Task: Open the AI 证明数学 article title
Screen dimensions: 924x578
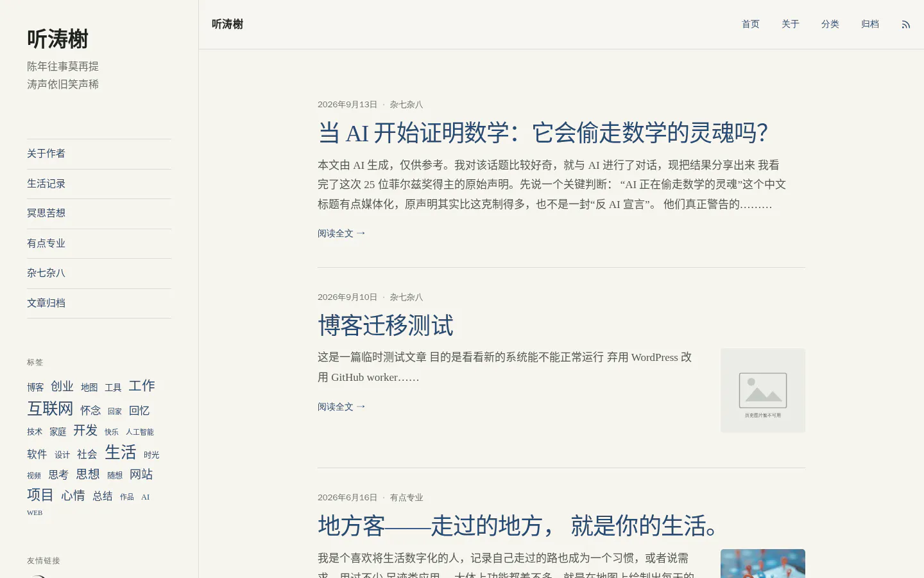Action: pyautogui.click(x=543, y=133)
